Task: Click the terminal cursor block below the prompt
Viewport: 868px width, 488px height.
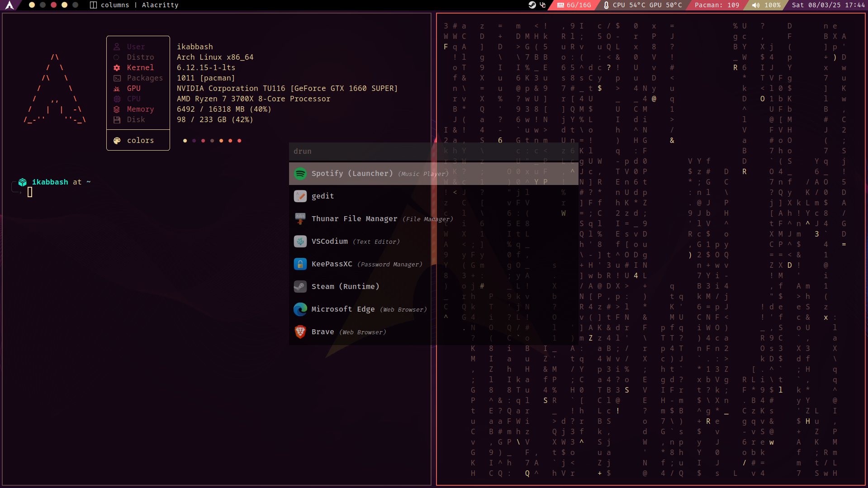Action: coord(30,192)
